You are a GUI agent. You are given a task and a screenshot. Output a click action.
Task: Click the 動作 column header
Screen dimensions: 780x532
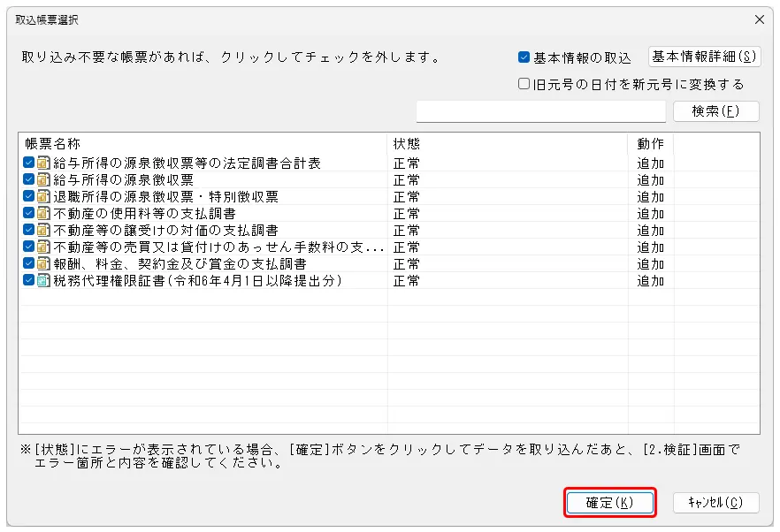click(x=651, y=143)
